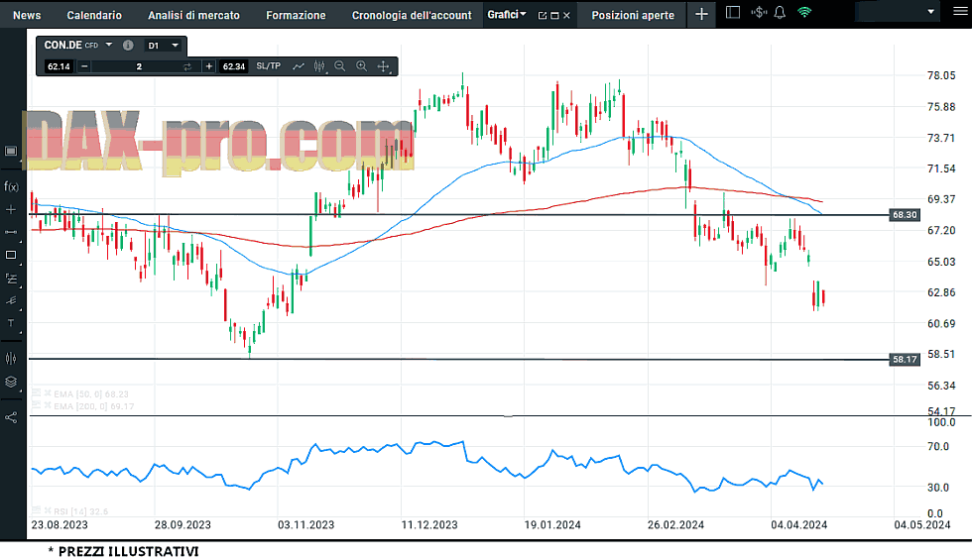Zoom out the chart with magnifier minus
The width and height of the screenshot is (972, 560).
pos(339,66)
